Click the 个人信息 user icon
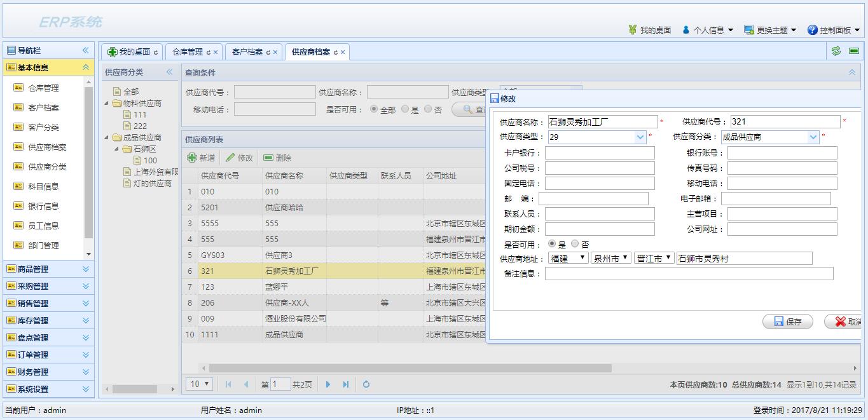Image resolution: width=868 pixels, height=420 pixels. tap(684, 29)
